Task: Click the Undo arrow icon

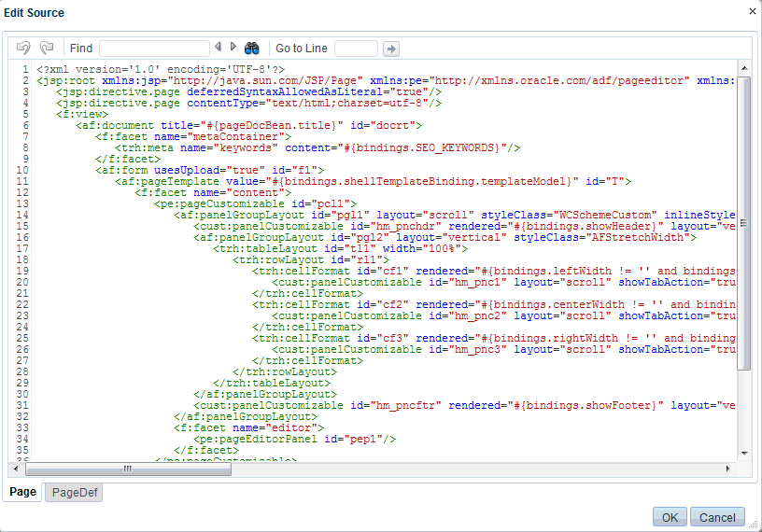Action: click(23, 48)
